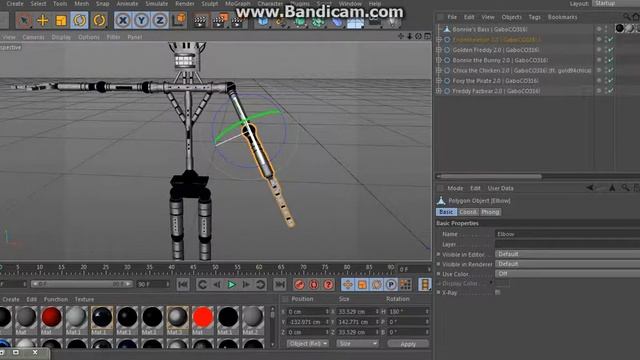The width and height of the screenshot is (640, 360).
Task: Open the Use Color dropdown
Action: (x=567, y=274)
